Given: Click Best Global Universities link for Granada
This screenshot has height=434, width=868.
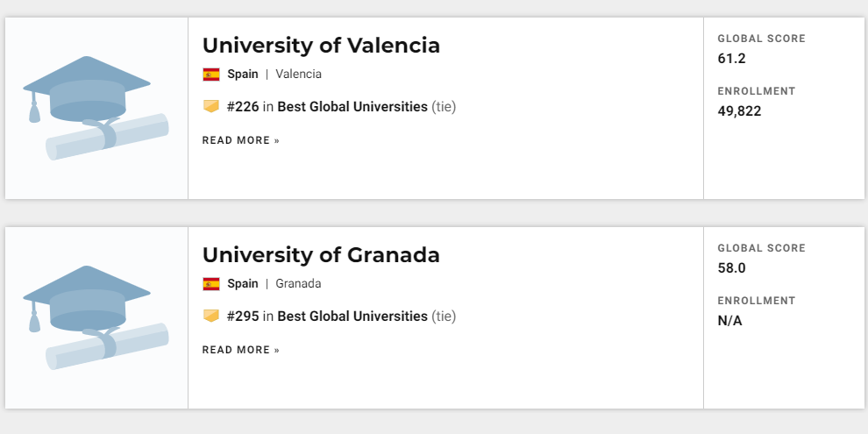Looking at the screenshot, I should click(352, 317).
